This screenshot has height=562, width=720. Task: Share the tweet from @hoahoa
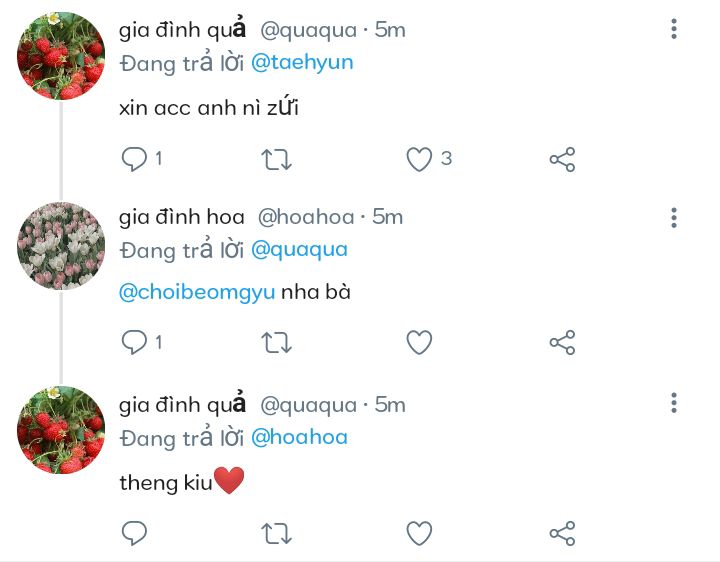point(562,342)
